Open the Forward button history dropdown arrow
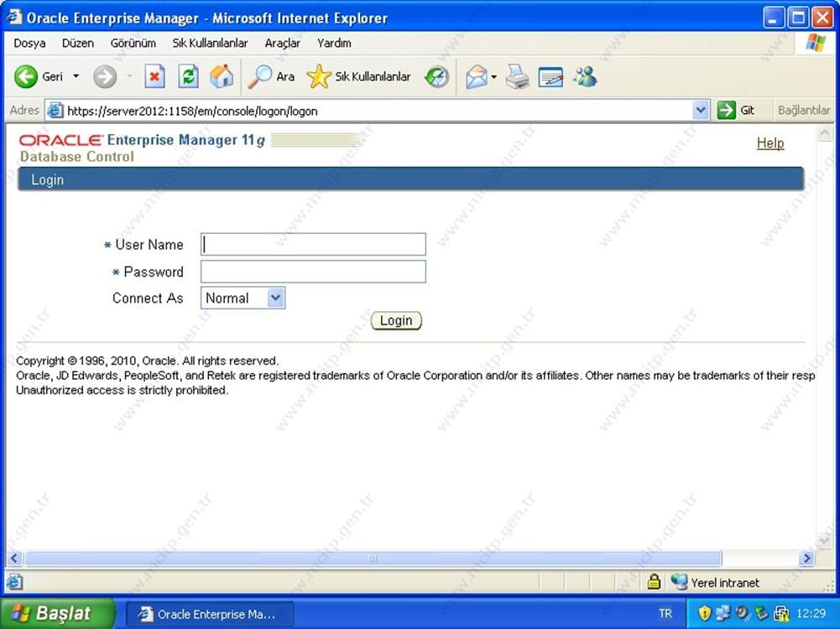The image size is (840, 629). [x=129, y=76]
